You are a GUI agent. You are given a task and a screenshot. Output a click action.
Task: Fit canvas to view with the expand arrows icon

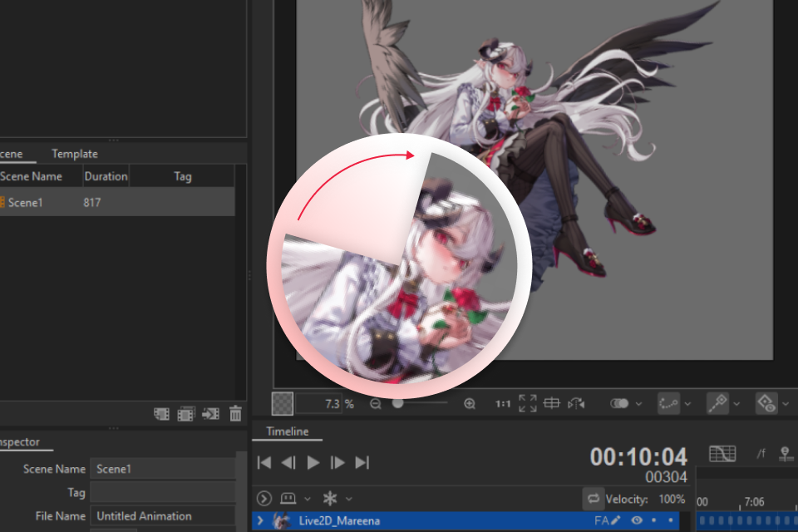click(x=528, y=403)
